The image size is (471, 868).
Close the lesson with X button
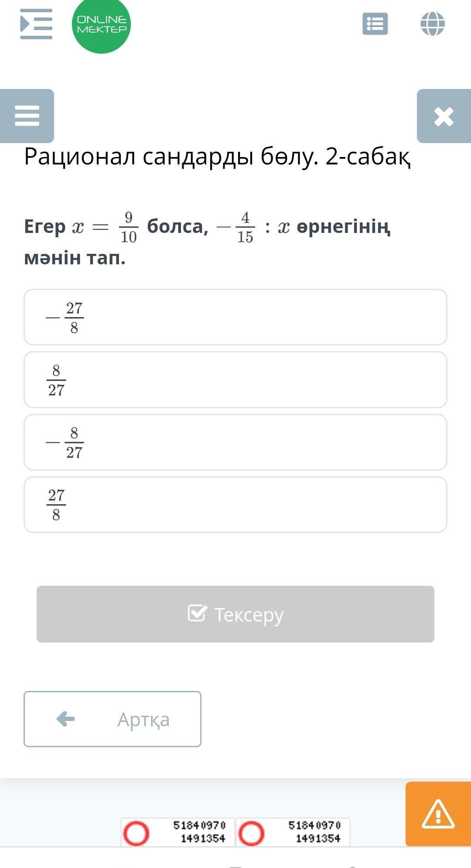point(444,116)
